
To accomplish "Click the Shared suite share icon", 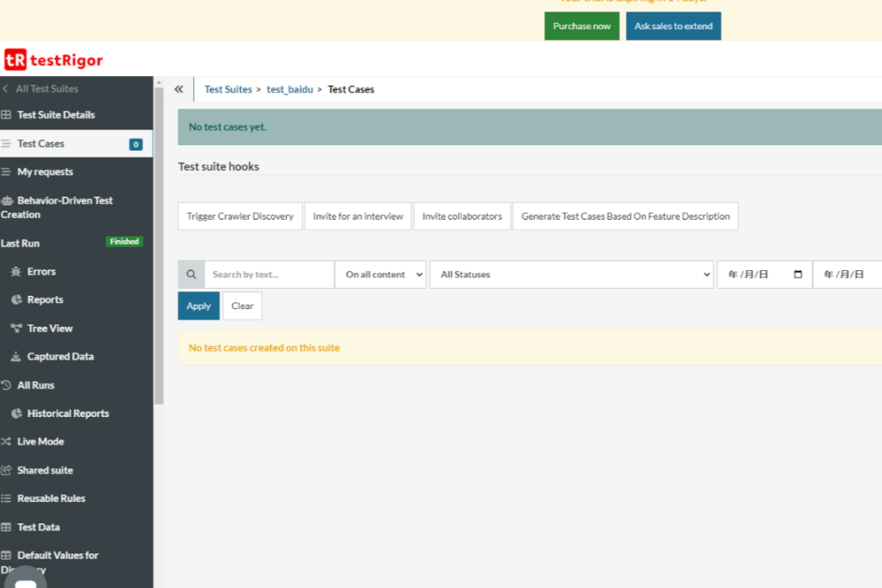I will [x=6, y=470].
